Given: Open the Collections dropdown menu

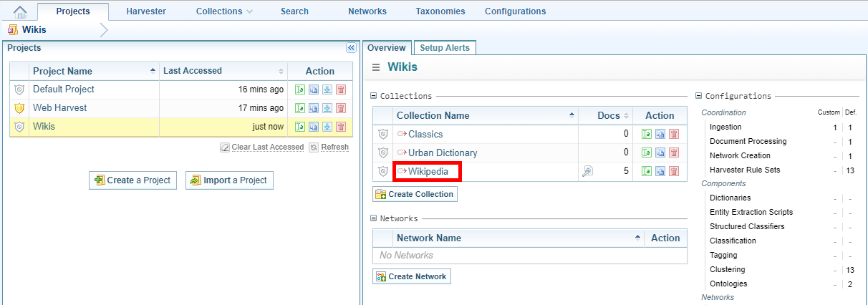Looking at the screenshot, I should coord(224,11).
